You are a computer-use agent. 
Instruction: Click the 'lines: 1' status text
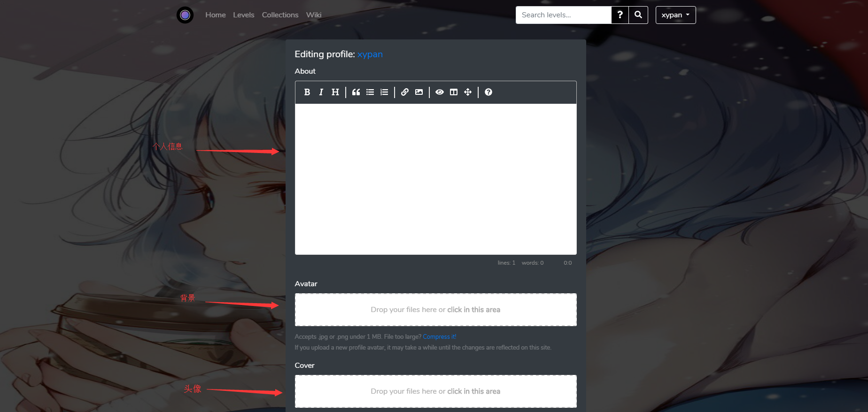506,263
